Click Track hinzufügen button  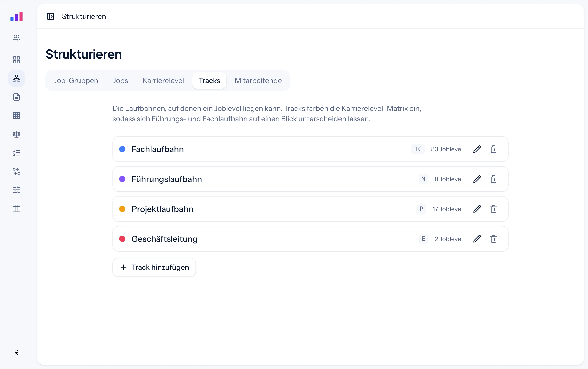(x=154, y=267)
